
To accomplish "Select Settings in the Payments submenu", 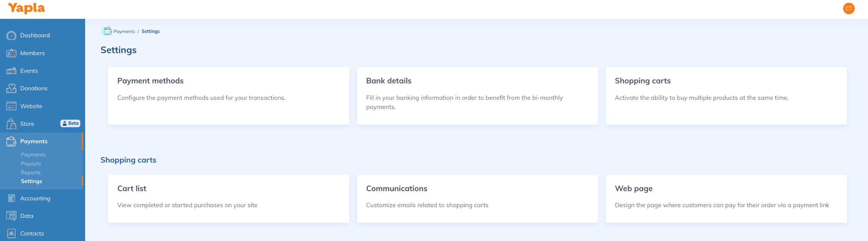I will pyautogui.click(x=31, y=181).
